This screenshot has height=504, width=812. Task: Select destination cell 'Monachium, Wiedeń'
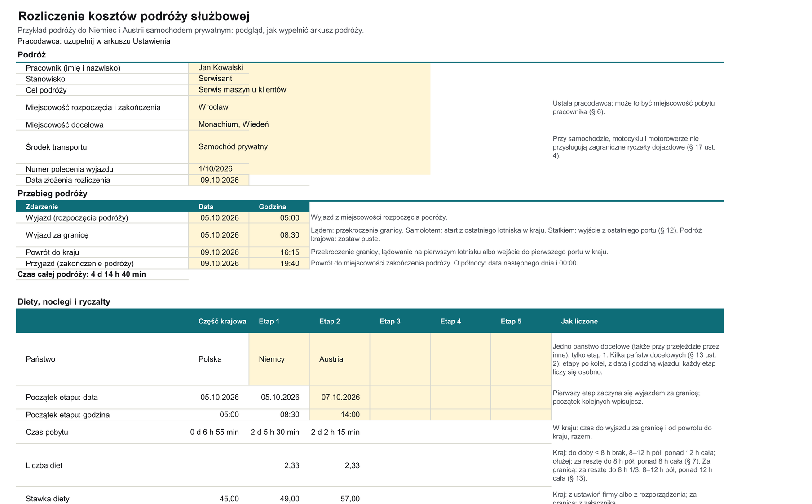coord(309,124)
